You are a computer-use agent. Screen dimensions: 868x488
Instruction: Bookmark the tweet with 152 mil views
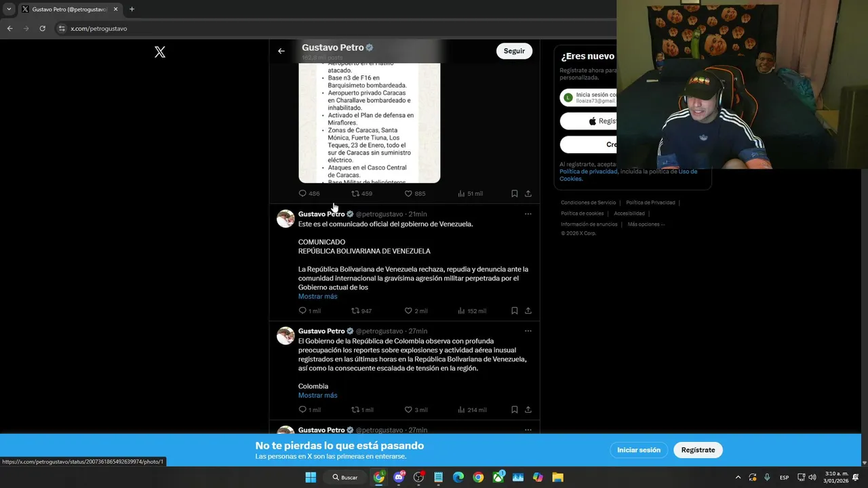(515, 311)
